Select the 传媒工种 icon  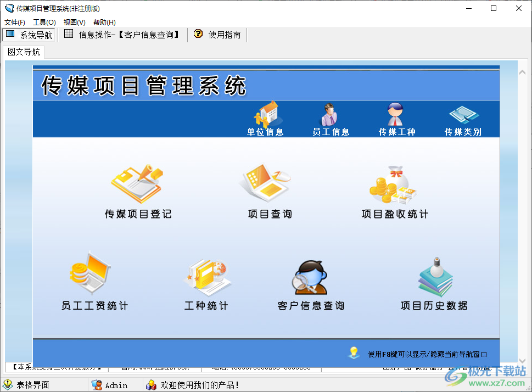click(x=396, y=118)
